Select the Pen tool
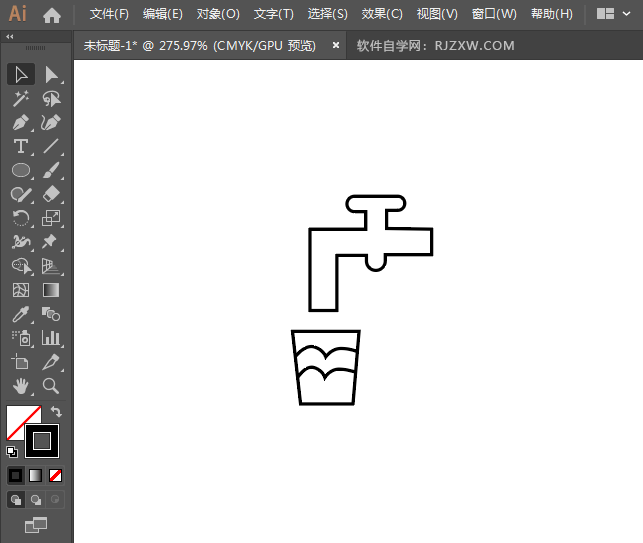 pyautogui.click(x=21, y=122)
